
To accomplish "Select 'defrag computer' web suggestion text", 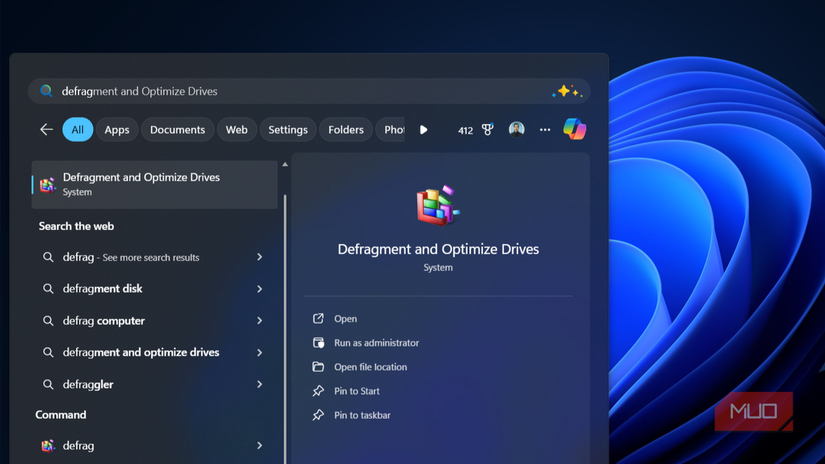I will (104, 321).
